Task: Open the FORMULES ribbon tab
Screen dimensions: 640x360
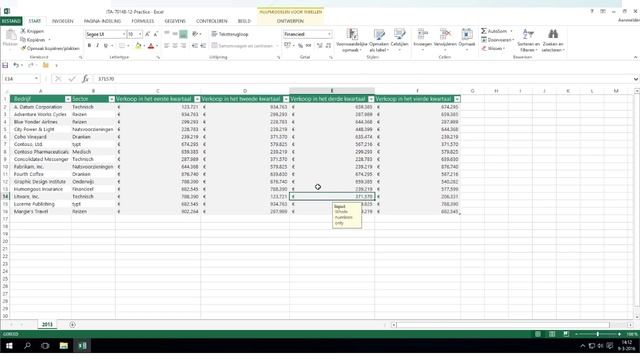Action: pos(143,21)
